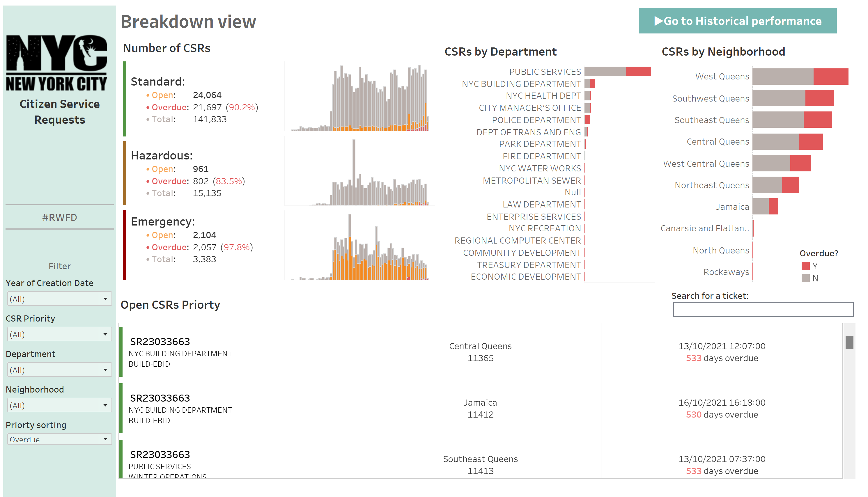Image resolution: width=868 pixels, height=497 pixels.
Task: Click CITY MANAGER'S OFFICE label
Action: coord(529,108)
